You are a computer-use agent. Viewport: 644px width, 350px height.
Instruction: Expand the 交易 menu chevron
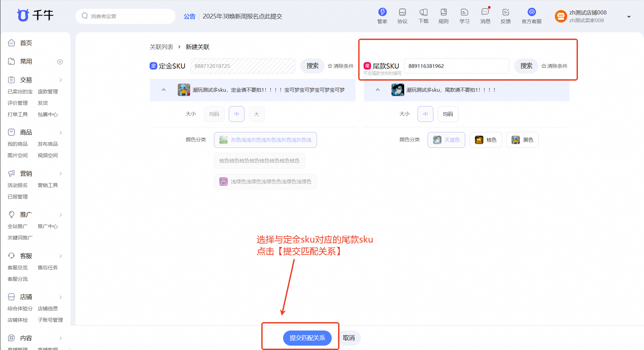tap(61, 80)
